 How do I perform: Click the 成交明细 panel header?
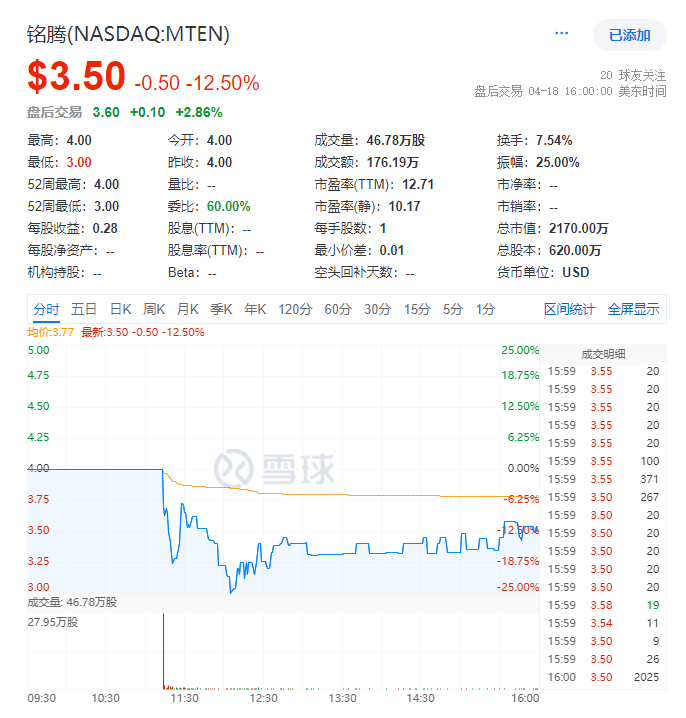point(603,354)
